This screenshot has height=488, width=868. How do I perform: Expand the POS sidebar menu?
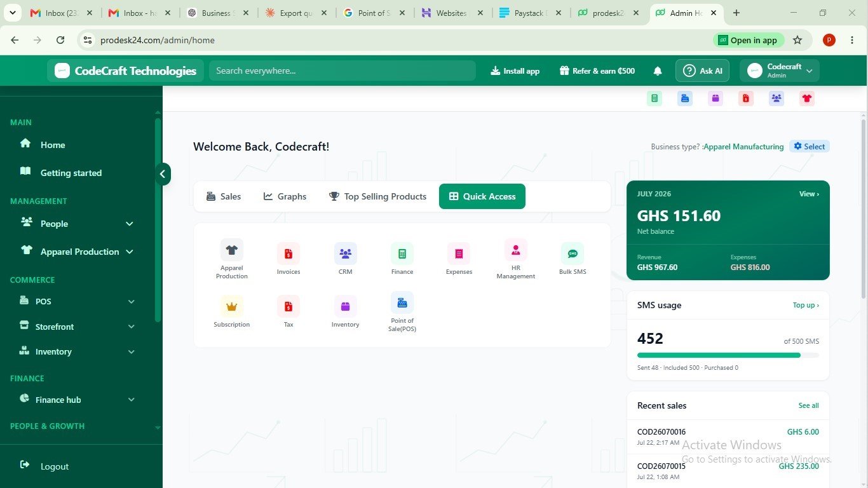(78, 301)
